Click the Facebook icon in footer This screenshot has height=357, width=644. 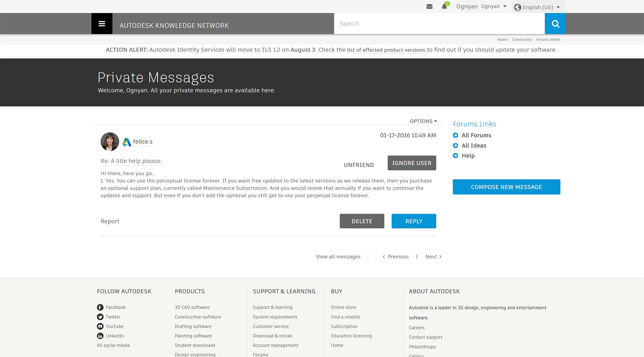click(x=100, y=307)
